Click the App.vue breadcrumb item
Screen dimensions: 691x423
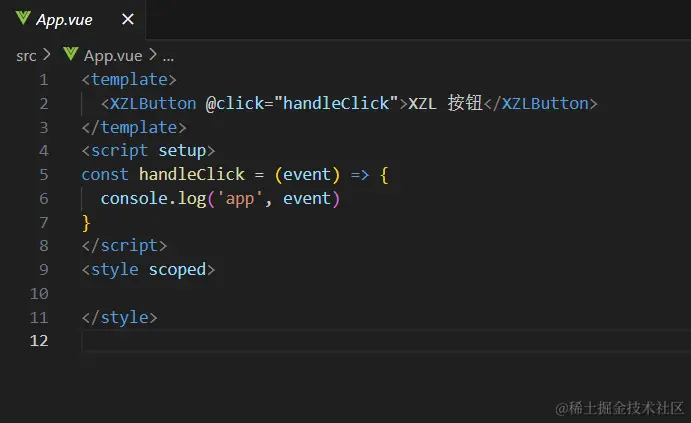pyautogui.click(x=113, y=56)
